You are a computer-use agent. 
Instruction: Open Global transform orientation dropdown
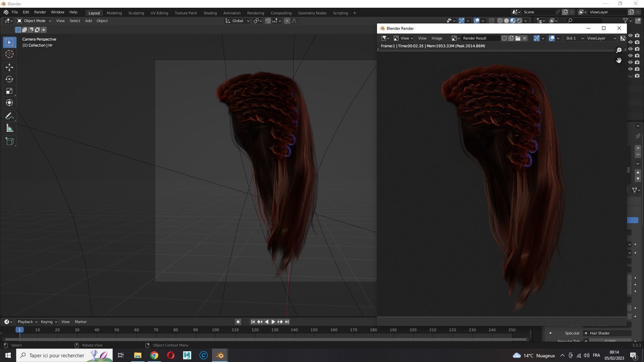[x=237, y=21]
